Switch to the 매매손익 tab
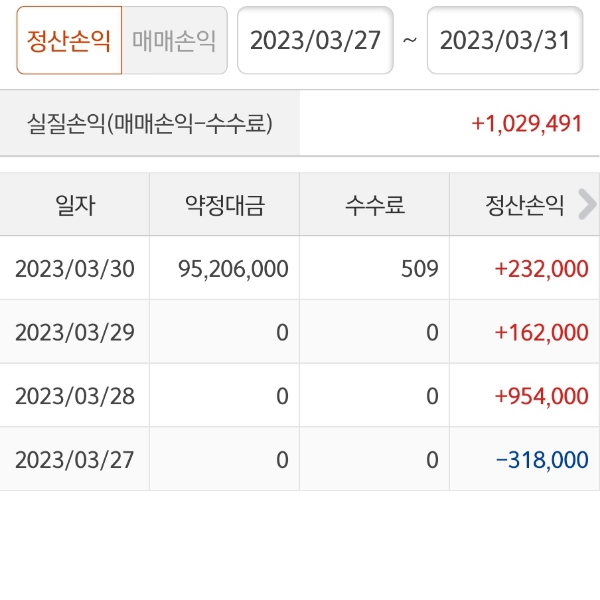 click(174, 41)
